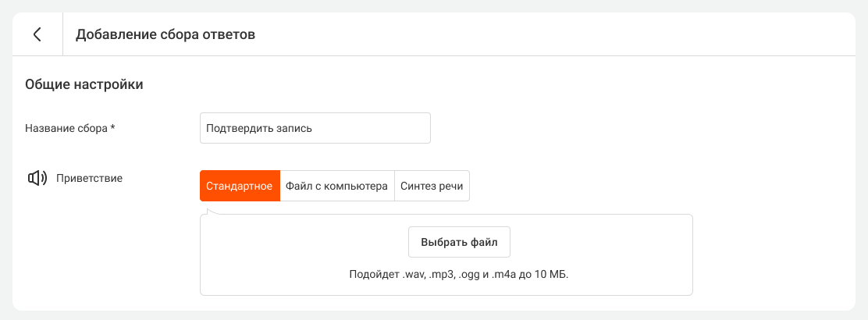Click the Выбрать файл button
Screen dimensions: 868x320
[x=459, y=242]
